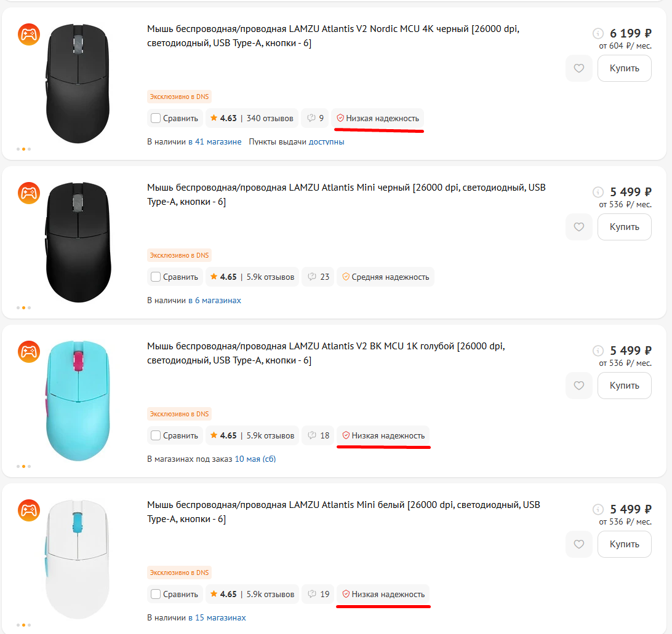Tick Сравнить for blue Atlantis V2 BK
672x634 pixels.
[x=156, y=435]
